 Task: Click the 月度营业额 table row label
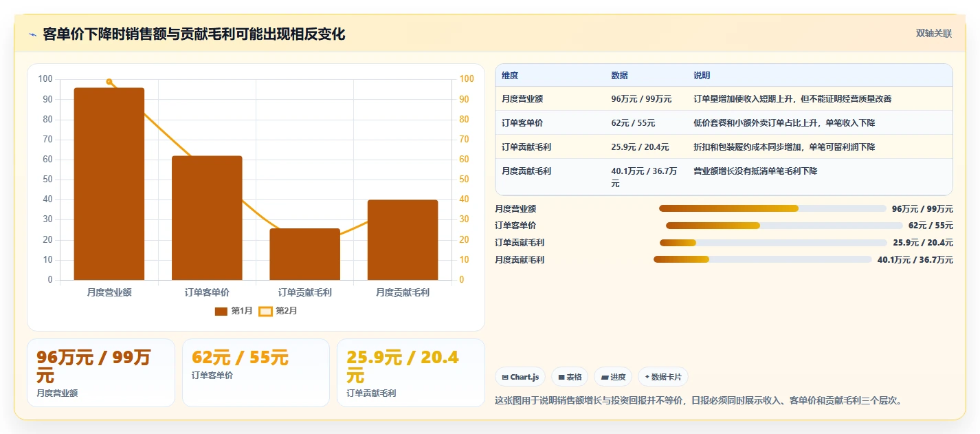pos(522,99)
